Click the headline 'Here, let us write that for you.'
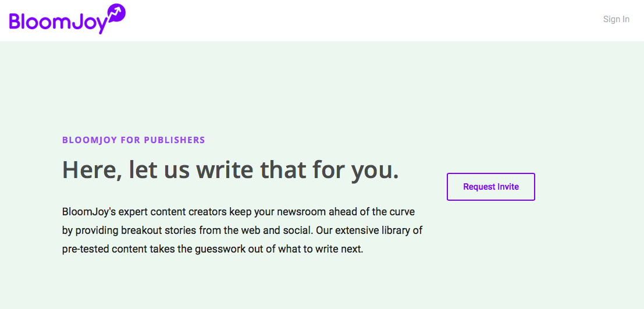The image size is (644, 309). click(230, 170)
